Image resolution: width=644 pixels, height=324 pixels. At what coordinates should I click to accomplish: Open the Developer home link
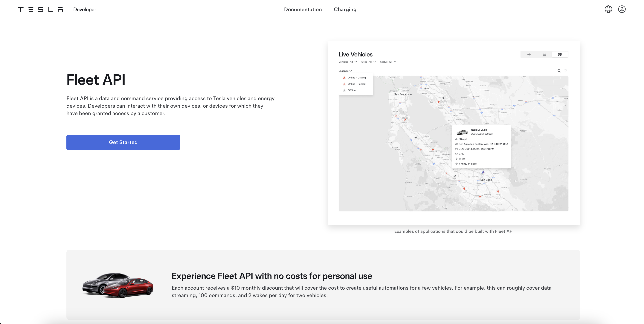pyautogui.click(x=85, y=10)
